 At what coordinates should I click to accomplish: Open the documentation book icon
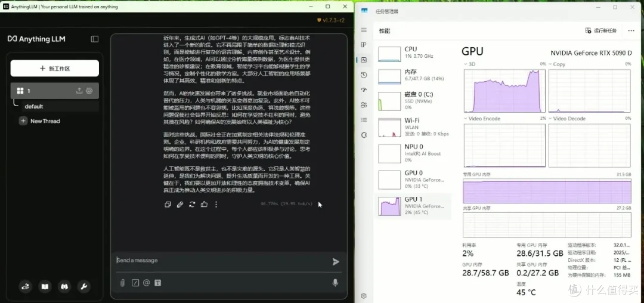click(x=45, y=286)
